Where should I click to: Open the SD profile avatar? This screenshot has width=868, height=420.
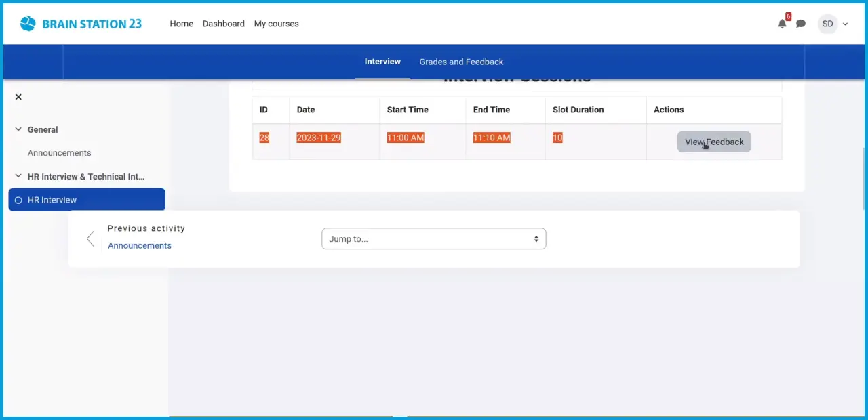pyautogui.click(x=827, y=24)
